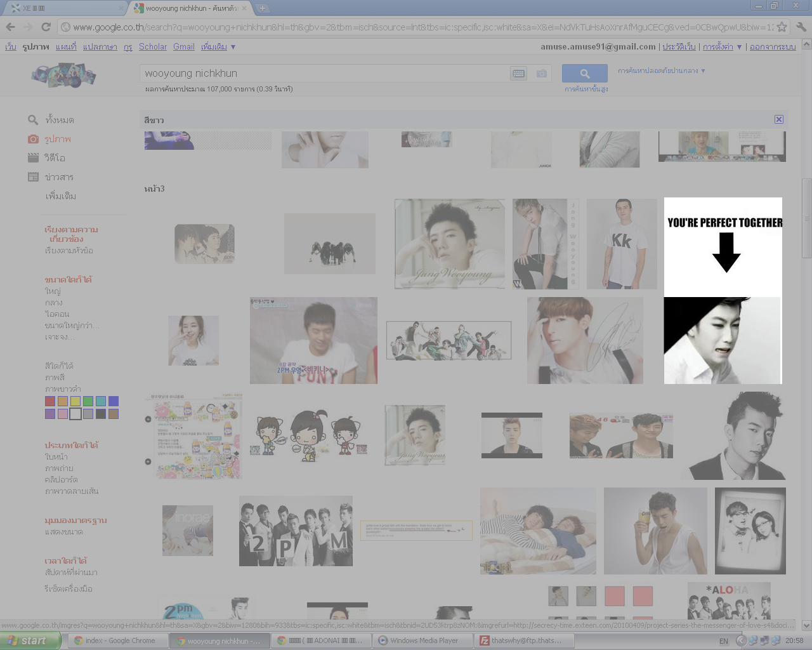This screenshot has width=812, height=650.
Task: Go back using the browser back arrow
Action: pyautogui.click(x=10, y=27)
